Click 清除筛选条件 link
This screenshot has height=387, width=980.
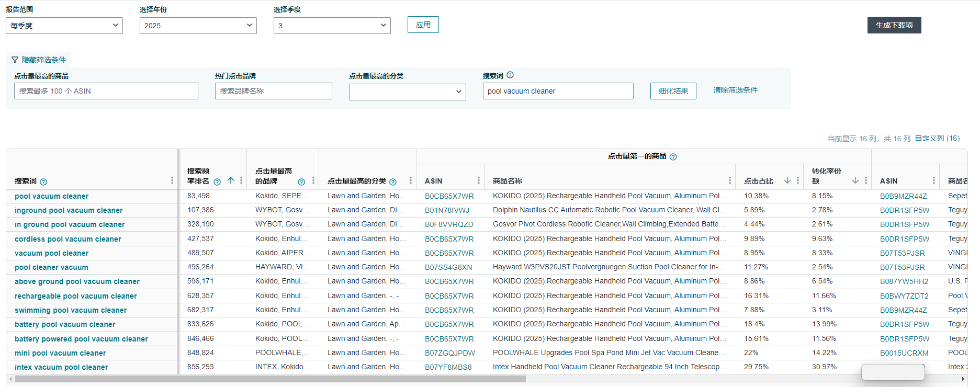735,90
